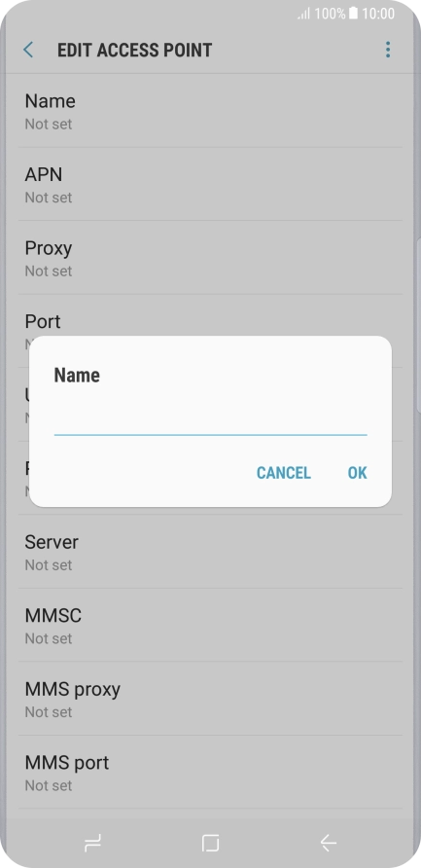Tap the 10:00 clock in status bar

tap(378, 14)
